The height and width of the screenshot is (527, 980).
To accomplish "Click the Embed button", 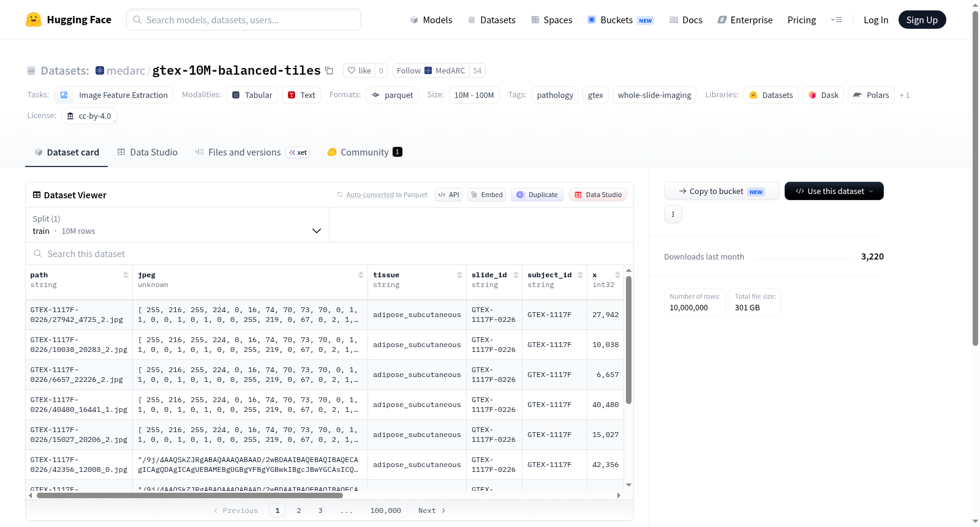I will pos(487,195).
